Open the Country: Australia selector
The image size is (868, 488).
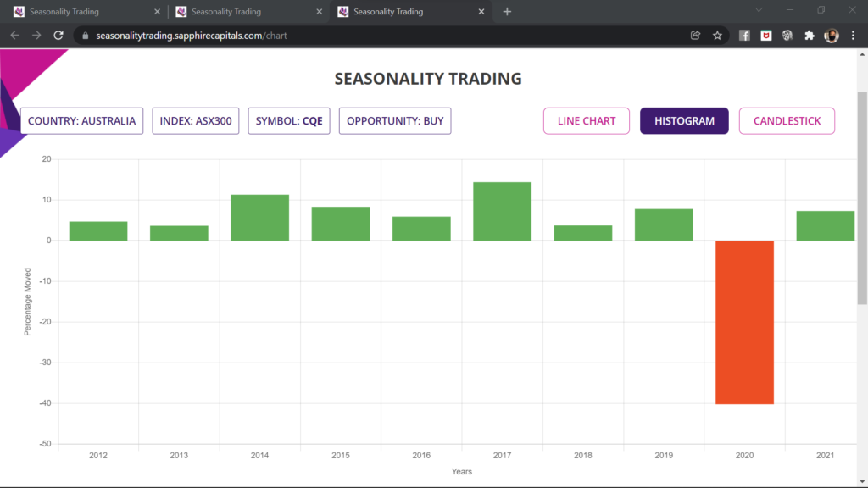click(81, 121)
